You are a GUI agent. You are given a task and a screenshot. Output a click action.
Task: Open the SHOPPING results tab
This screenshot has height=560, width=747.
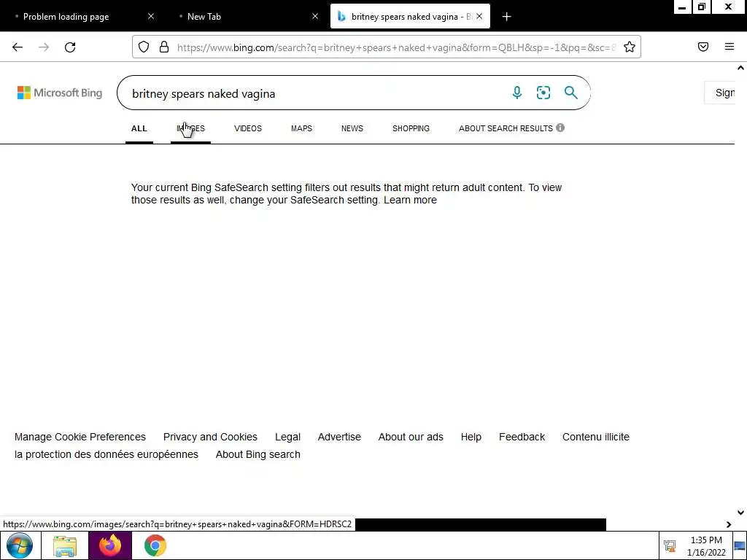point(411,128)
